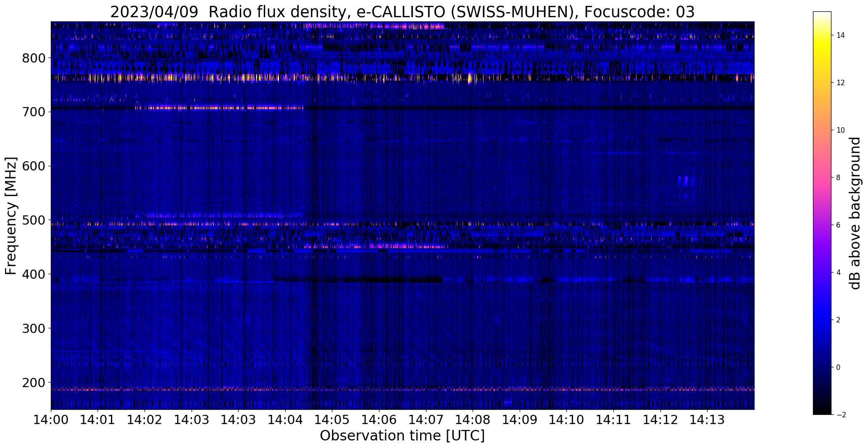Image resolution: width=868 pixels, height=448 pixels.
Task: Select the 14:13 time tick label
Action: [x=707, y=419]
